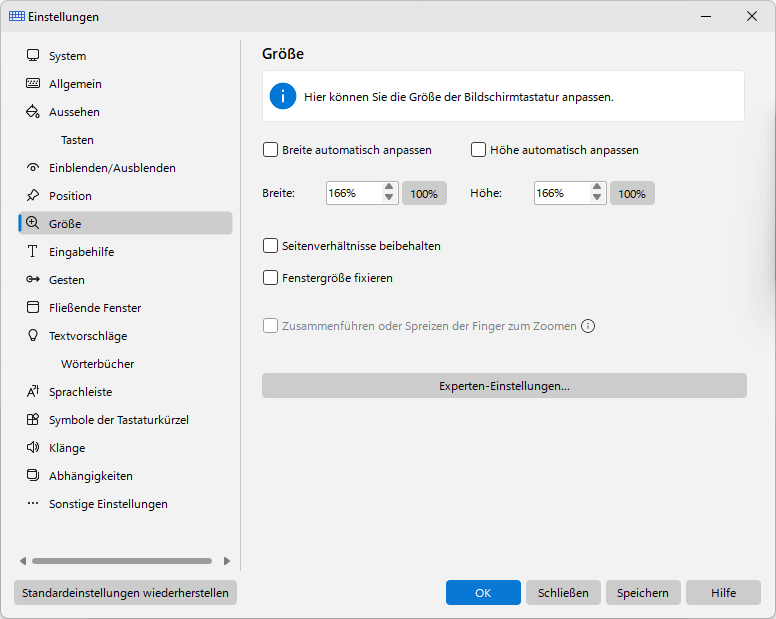776x619 pixels.
Task: Click the Aussehen paint bucket icon
Action: (x=33, y=111)
